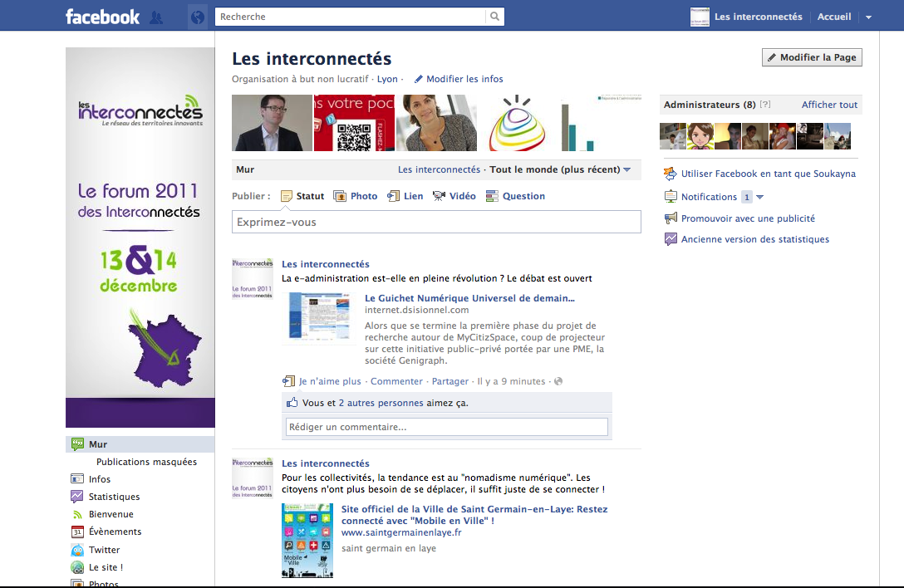Viewport: 904px width, 588px height.
Task: Click the Promouvoir megaphone icon
Action: (x=671, y=218)
